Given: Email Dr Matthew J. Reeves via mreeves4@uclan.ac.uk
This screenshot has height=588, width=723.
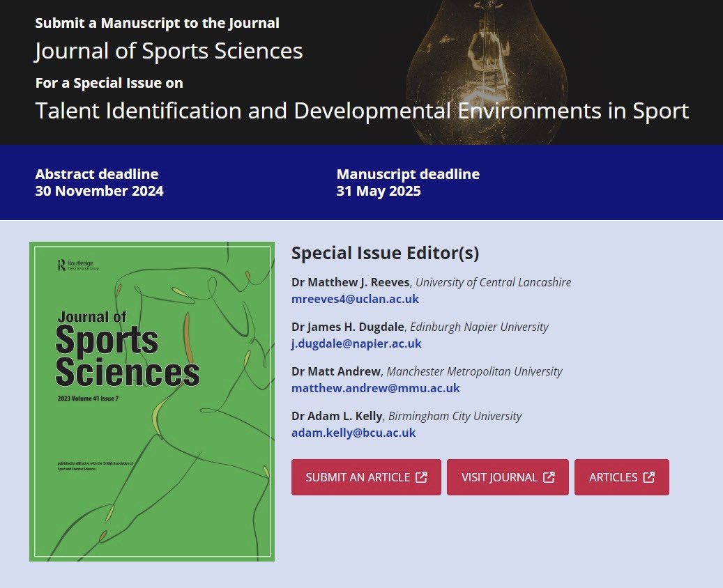Looking at the screenshot, I should click(x=355, y=298).
